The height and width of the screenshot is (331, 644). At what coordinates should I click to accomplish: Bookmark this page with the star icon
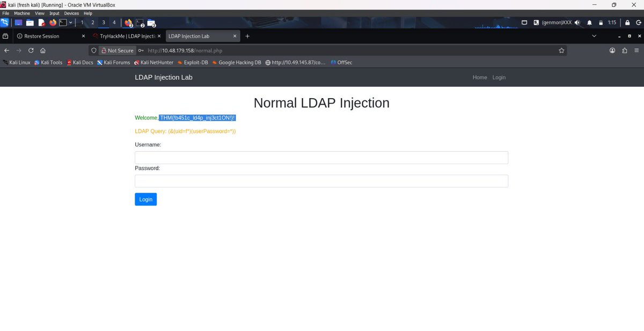pyautogui.click(x=561, y=50)
